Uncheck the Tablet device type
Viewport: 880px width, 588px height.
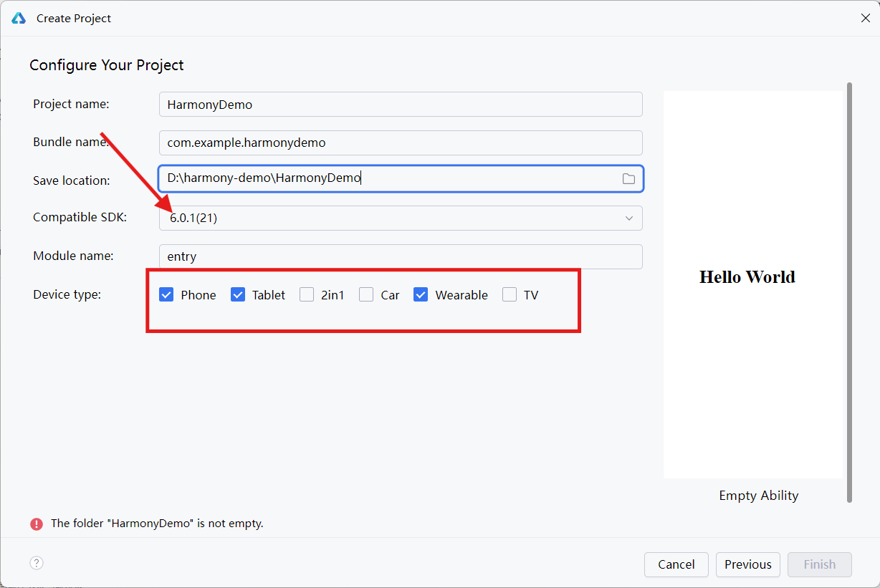tap(238, 294)
